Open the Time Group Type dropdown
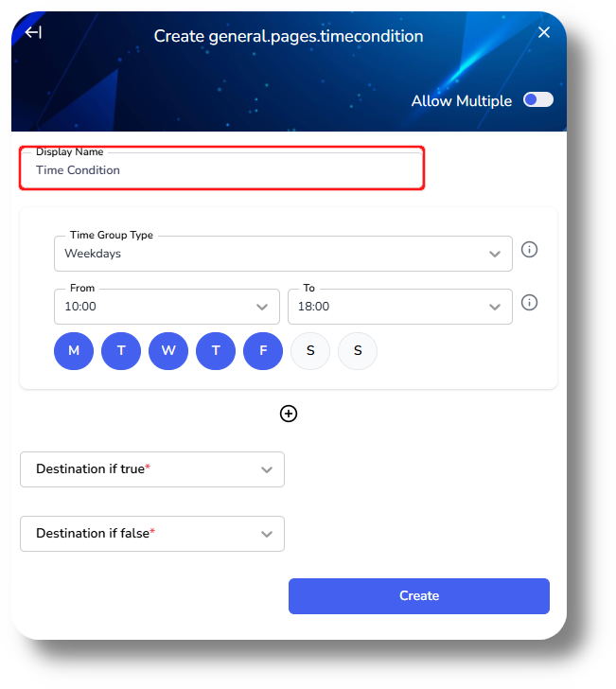 click(x=283, y=254)
